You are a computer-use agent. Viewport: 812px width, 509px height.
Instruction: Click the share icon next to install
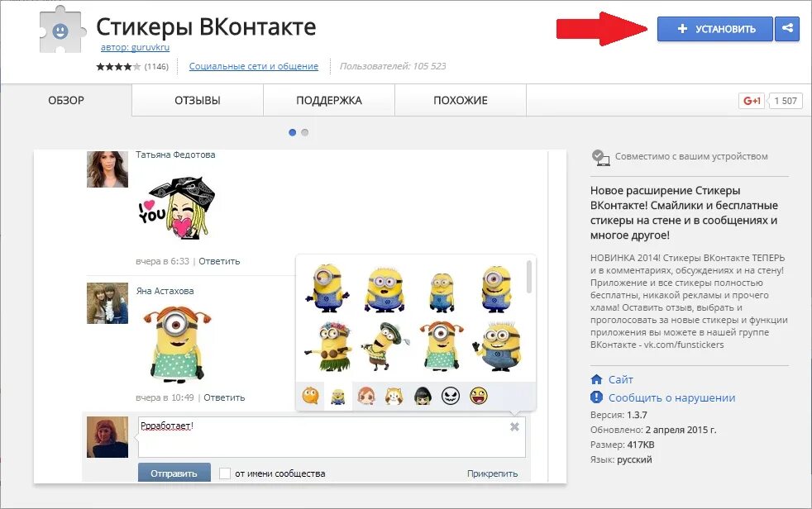click(x=787, y=29)
